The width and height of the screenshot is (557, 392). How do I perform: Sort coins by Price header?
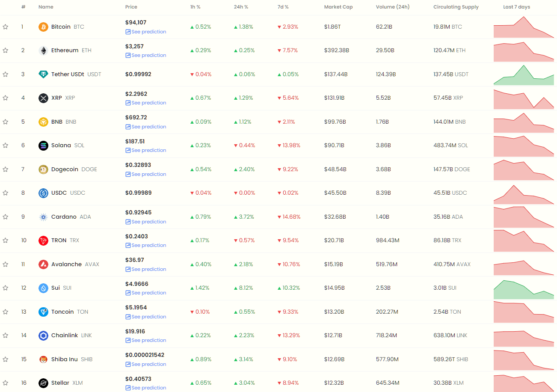pos(131,7)
